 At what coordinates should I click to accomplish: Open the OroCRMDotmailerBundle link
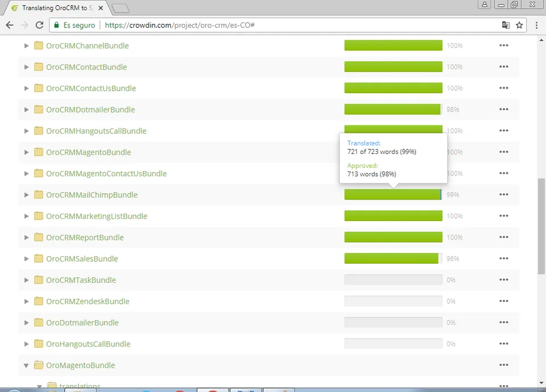(x=90, y=110)
